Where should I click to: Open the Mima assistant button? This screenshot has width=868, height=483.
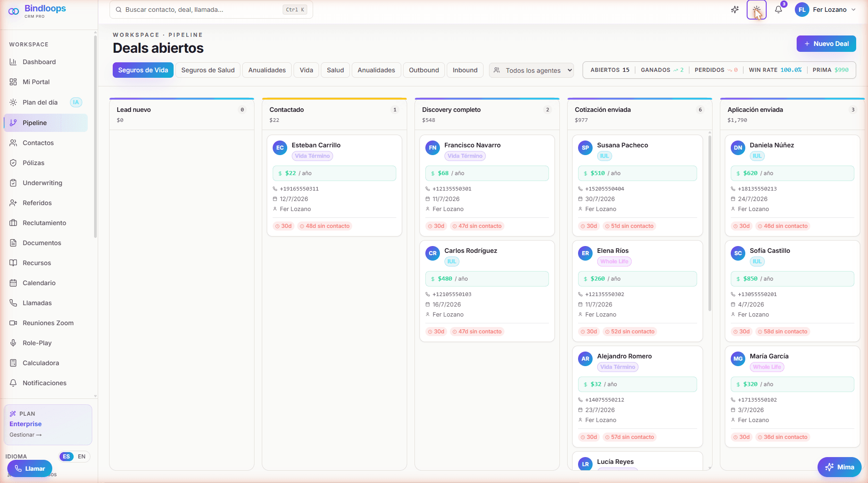pos(839,467)
